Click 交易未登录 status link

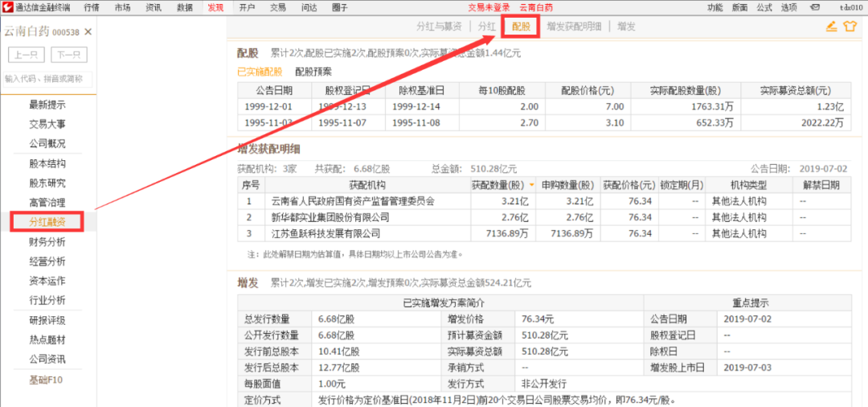(489, 7)
